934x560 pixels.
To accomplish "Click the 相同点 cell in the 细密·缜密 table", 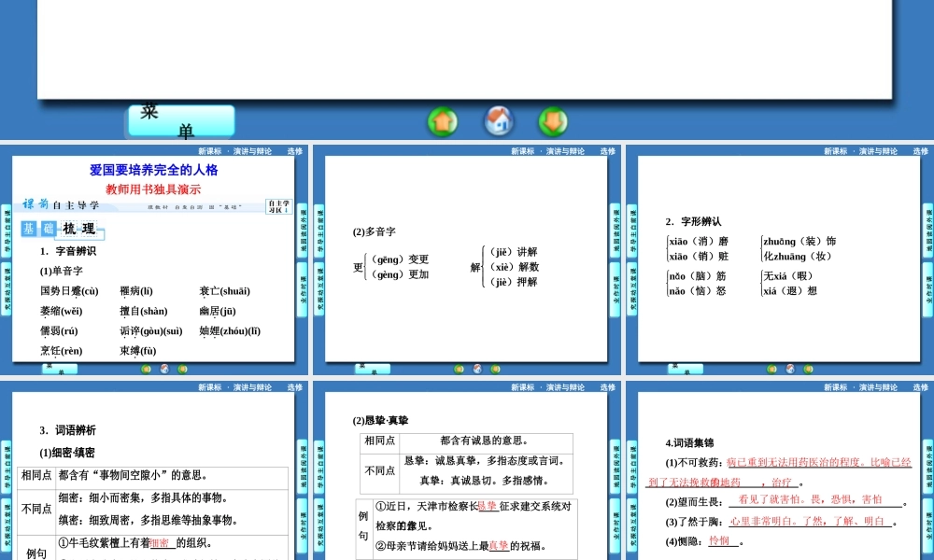I will pos(36,475).
